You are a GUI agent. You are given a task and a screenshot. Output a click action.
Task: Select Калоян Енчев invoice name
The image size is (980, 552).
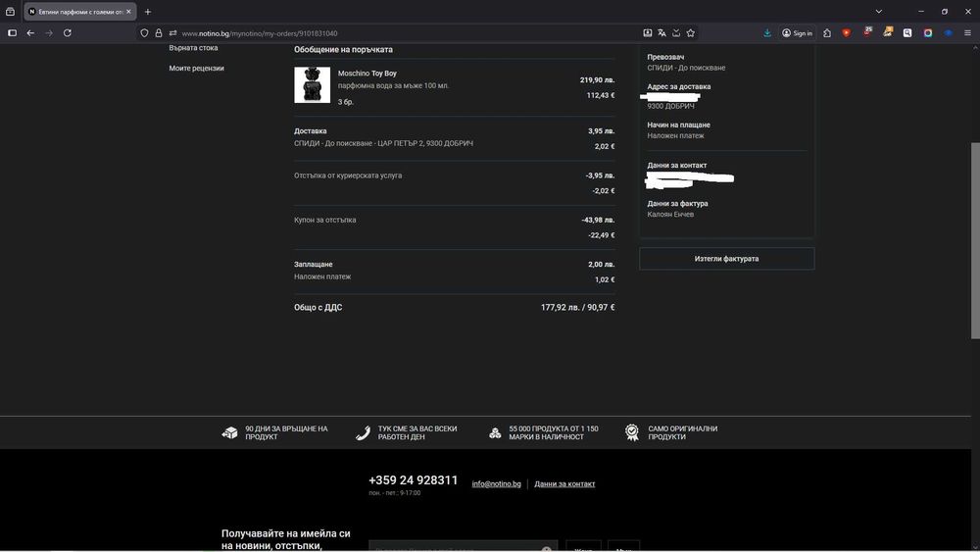[670, 215]
